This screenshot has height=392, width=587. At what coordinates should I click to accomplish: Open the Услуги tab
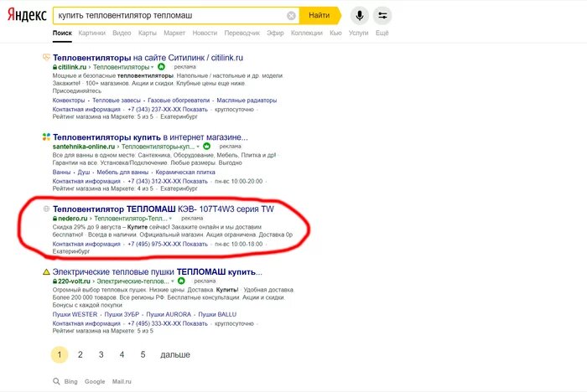pos(358,33)
